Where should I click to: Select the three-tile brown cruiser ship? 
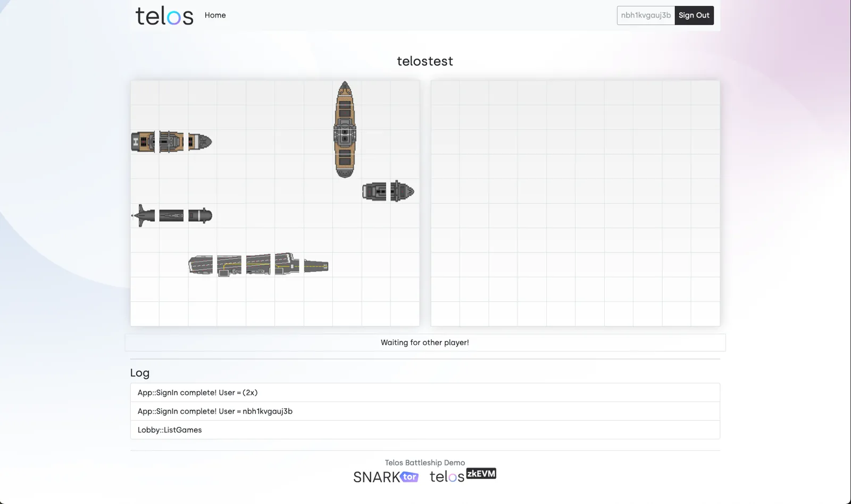171,142
